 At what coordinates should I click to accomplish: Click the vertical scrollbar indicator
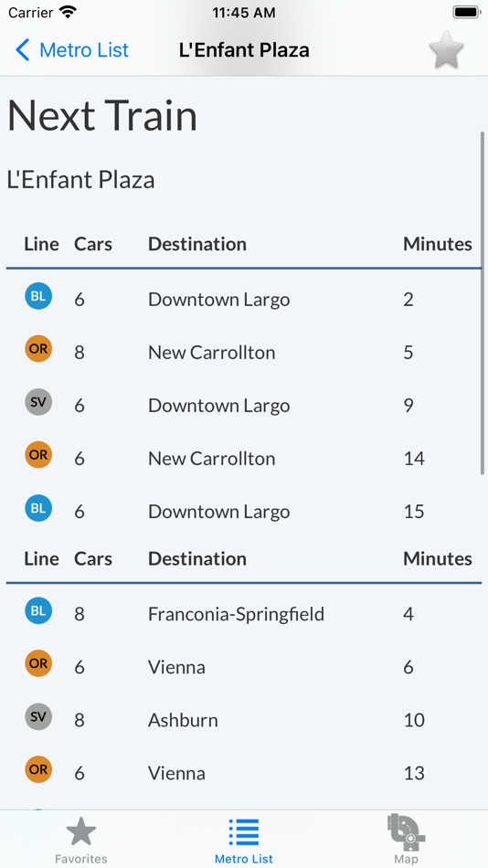483,302
